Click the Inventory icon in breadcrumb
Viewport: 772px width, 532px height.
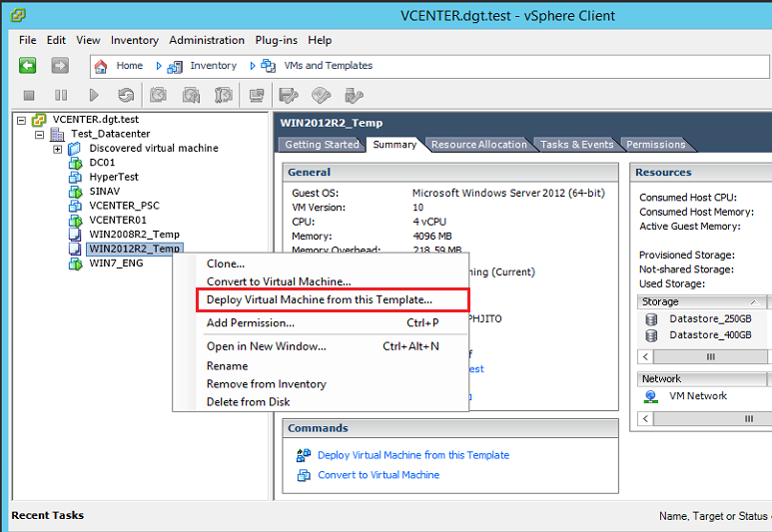pyautogui.click(x=175, y=67)
